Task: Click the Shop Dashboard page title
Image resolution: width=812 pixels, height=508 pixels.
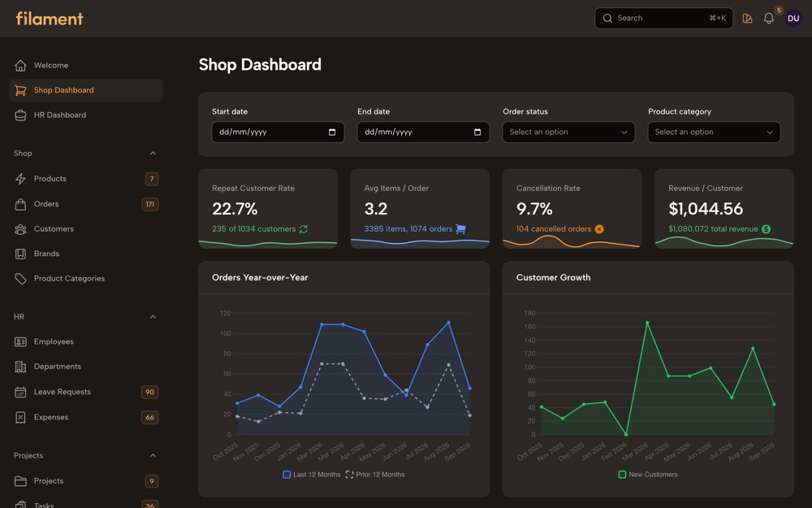Action: pos(260,65)
